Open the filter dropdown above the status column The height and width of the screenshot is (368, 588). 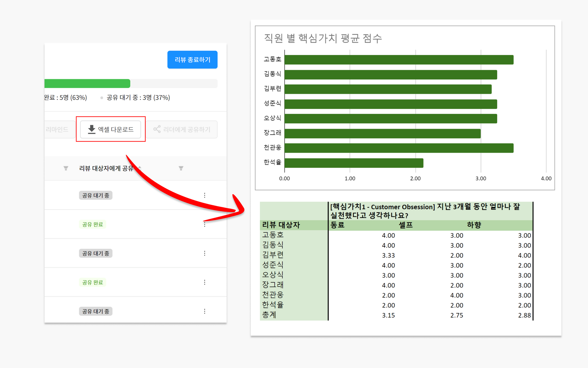[x=181, y=168]
